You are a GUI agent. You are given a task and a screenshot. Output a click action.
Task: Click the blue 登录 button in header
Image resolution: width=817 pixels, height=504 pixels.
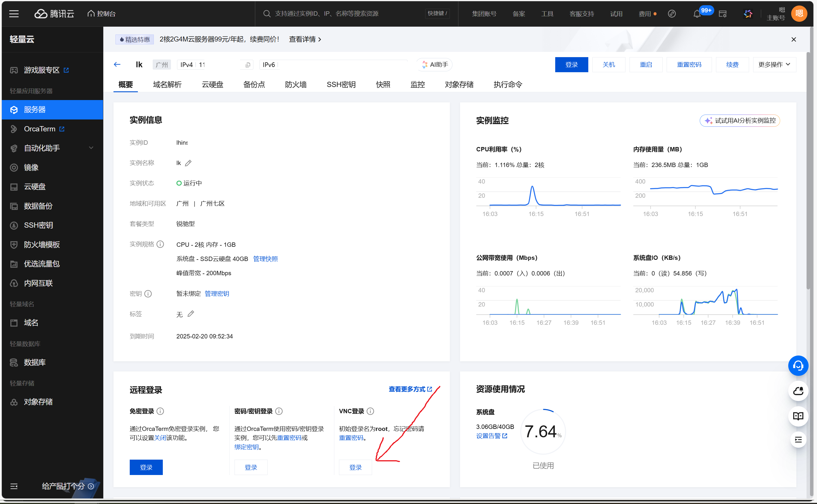pyautogui.click(x=571, y=65)
